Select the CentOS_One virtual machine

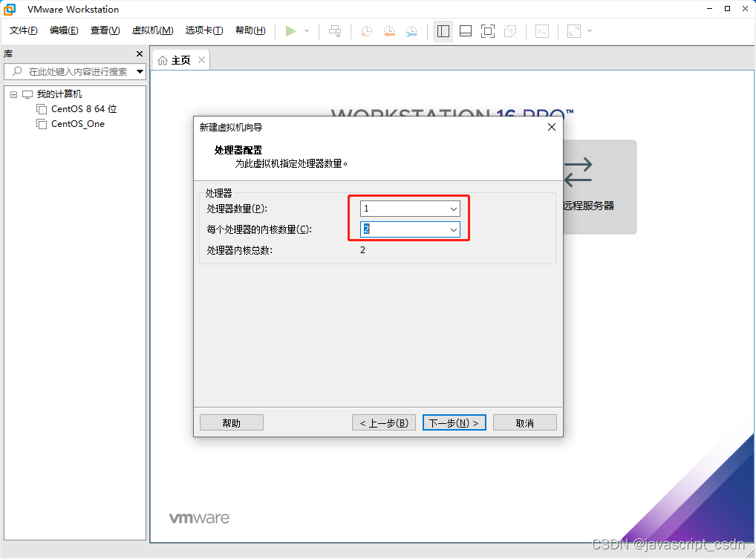[x=78, y=124]
